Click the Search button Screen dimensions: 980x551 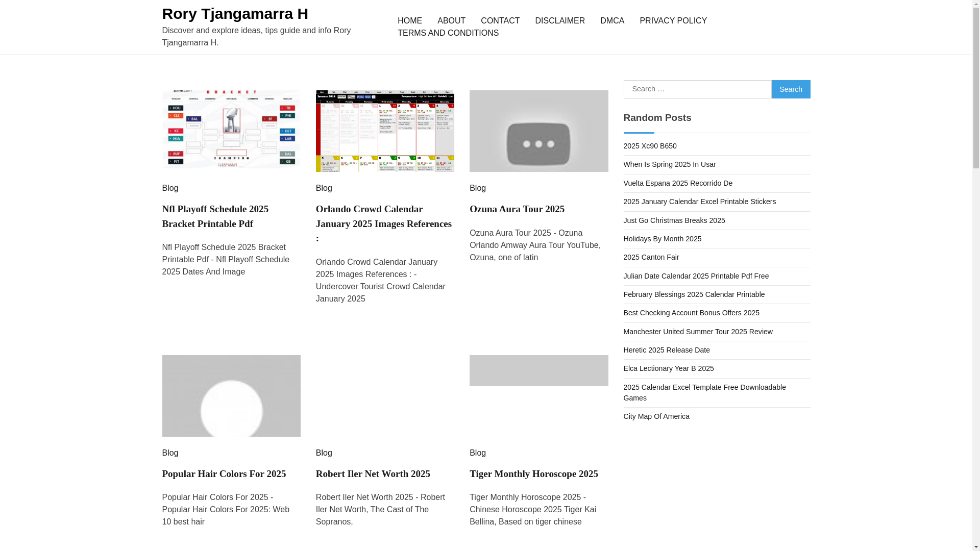point(791,89)
